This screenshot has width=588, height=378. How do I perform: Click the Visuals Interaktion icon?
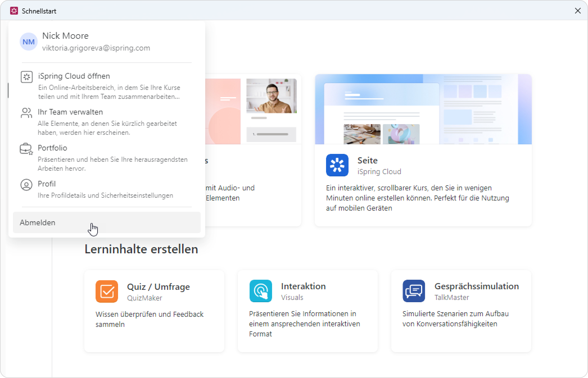tap(261, 291)
